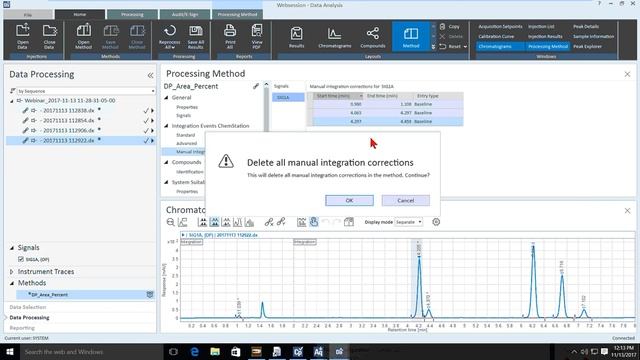This screenshot has width=640, height=360.
Task: Click Cancel in the delete dialog
Action: pyautogui.click(x=406, y=200)
